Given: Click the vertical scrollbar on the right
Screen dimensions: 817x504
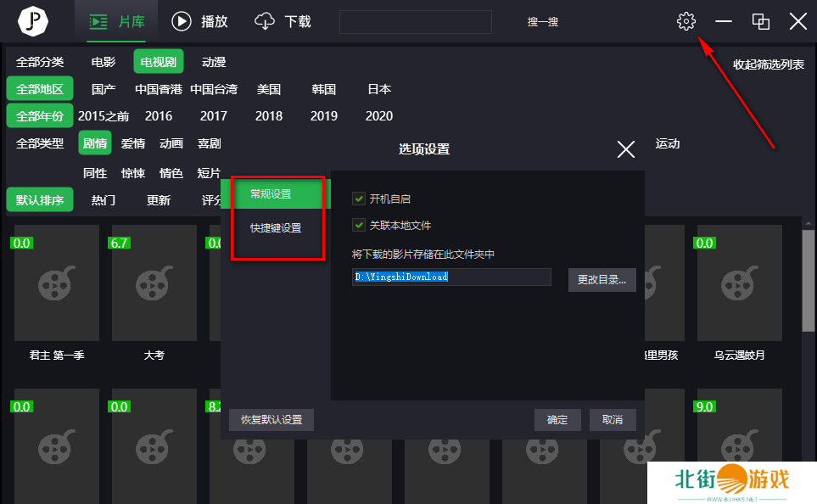Looking at the screenshot, I should click(809, 280).
